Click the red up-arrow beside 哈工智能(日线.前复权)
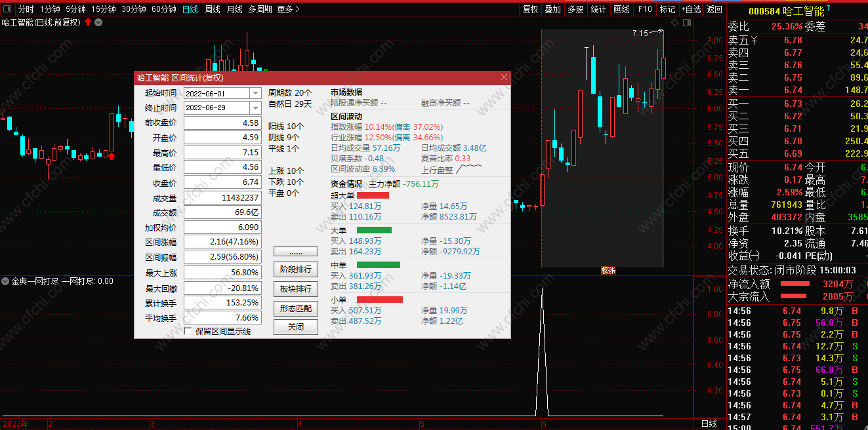The image size is (868, 430). [88, 22]
